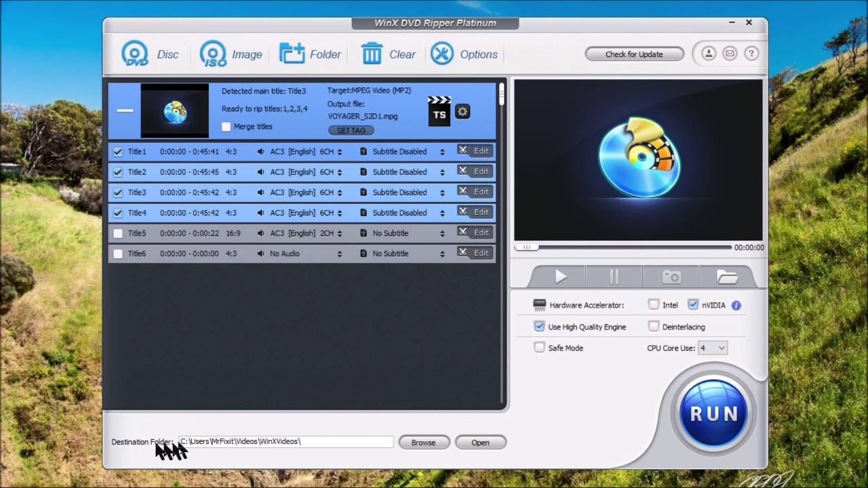Browse for destination folder
868x488 pixels.
click(424, 443)
